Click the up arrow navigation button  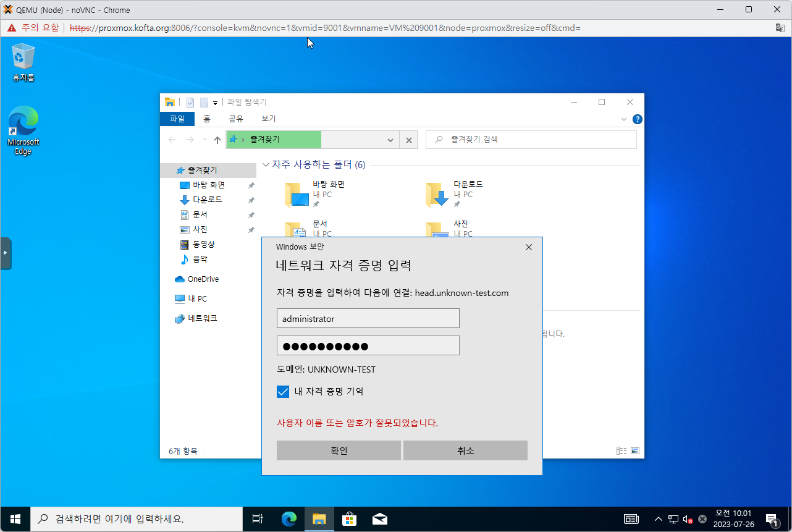[x=217, y=140]
